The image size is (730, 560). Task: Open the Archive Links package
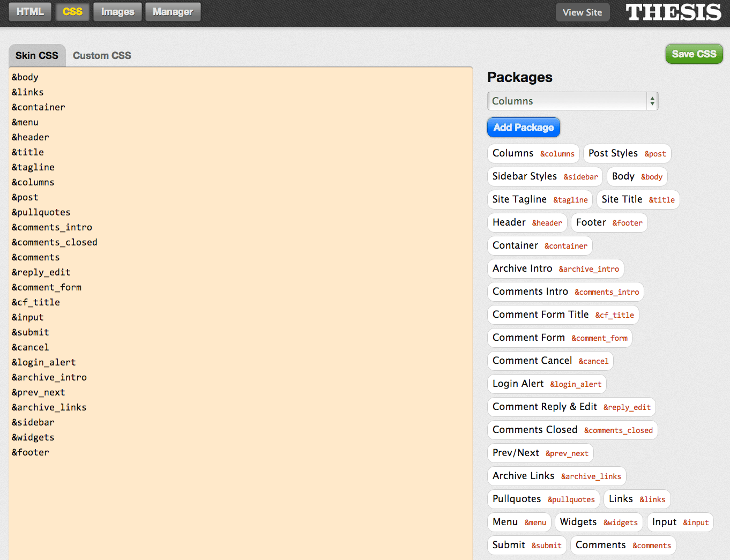[556, 476]
